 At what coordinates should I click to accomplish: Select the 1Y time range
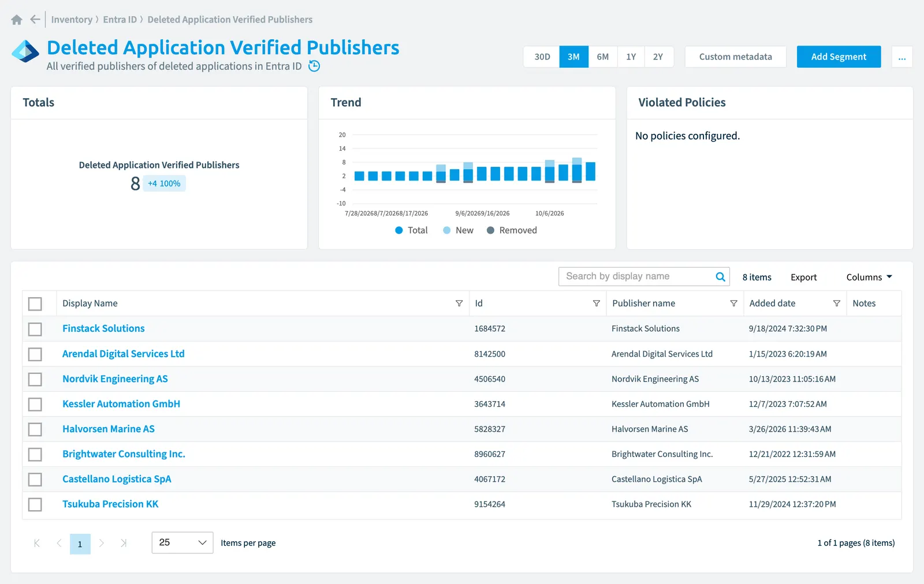click(631, 57)
